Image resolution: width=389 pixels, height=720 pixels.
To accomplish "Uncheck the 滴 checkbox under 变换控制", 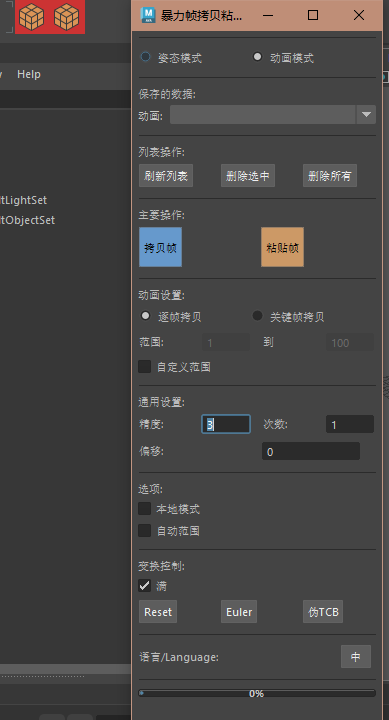I will 145,585.
